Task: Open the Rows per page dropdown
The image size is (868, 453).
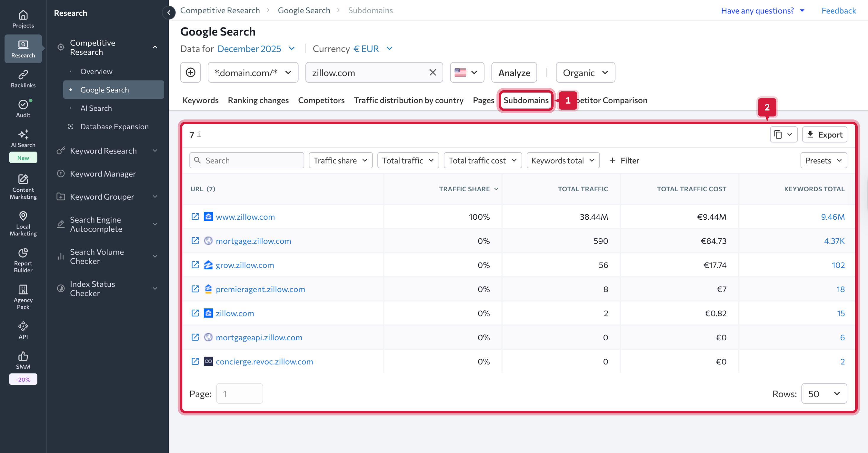Action: [x=824, y=393]
